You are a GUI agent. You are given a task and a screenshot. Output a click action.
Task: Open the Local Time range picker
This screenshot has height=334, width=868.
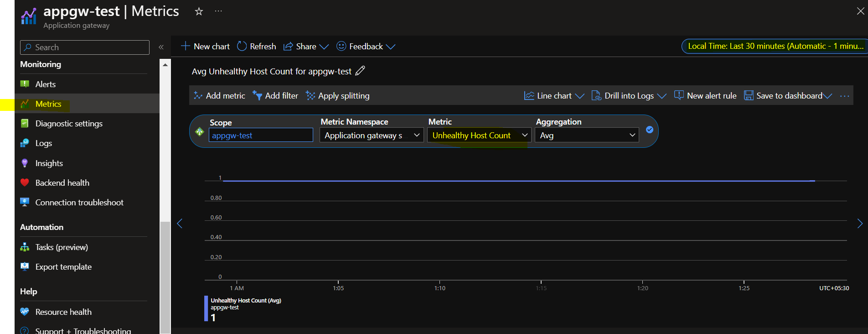click(x=775, y=46)
